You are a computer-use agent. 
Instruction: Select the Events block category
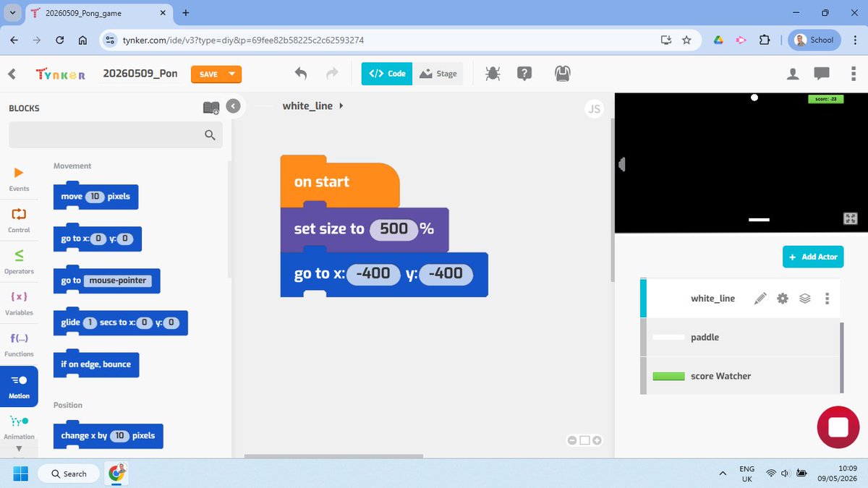[x=19, y=179]
